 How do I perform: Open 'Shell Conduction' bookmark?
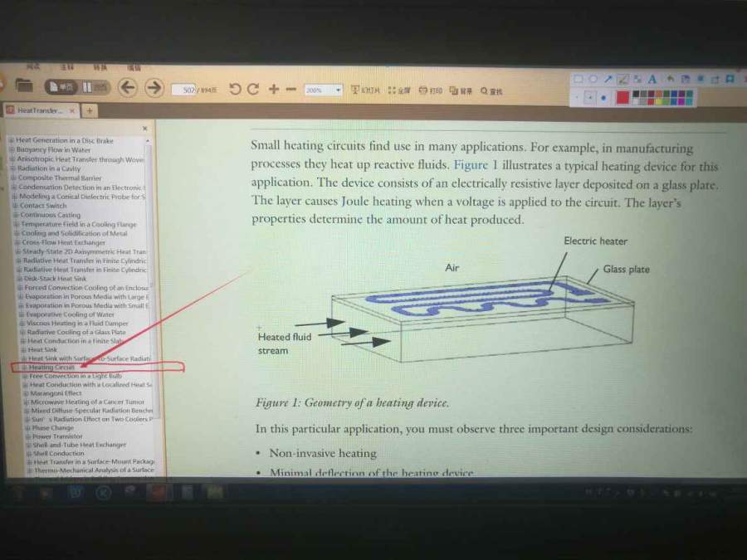58,453
